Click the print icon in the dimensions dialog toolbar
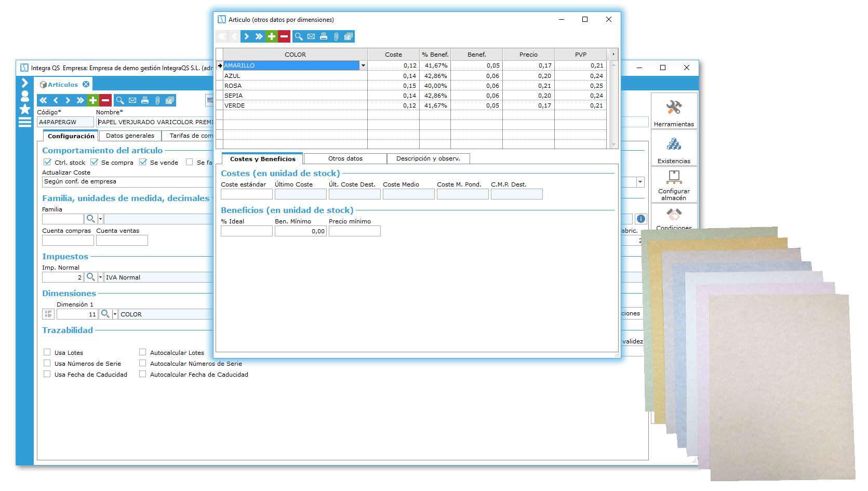868x491 pixels. pos(324,36)
